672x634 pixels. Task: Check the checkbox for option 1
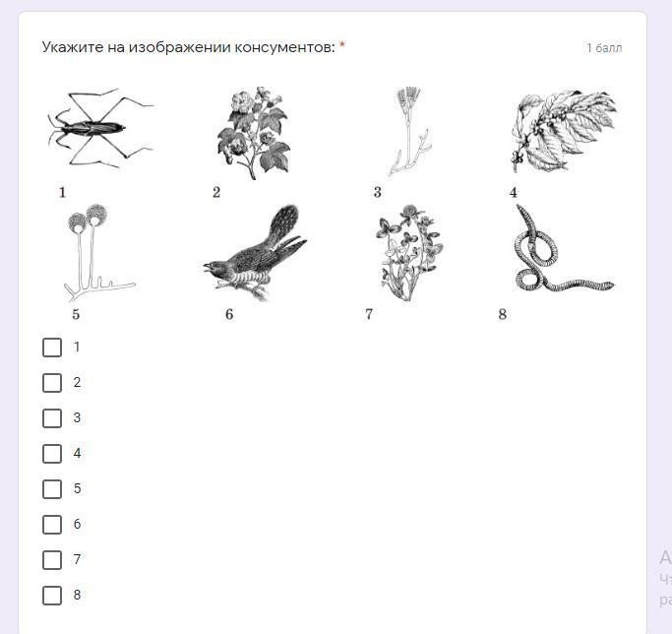52,348
